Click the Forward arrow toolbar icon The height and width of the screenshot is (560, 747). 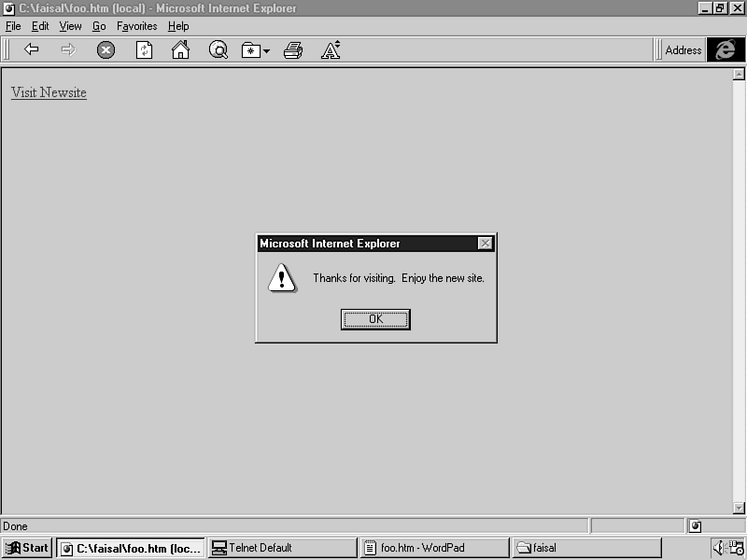(68, 49)
